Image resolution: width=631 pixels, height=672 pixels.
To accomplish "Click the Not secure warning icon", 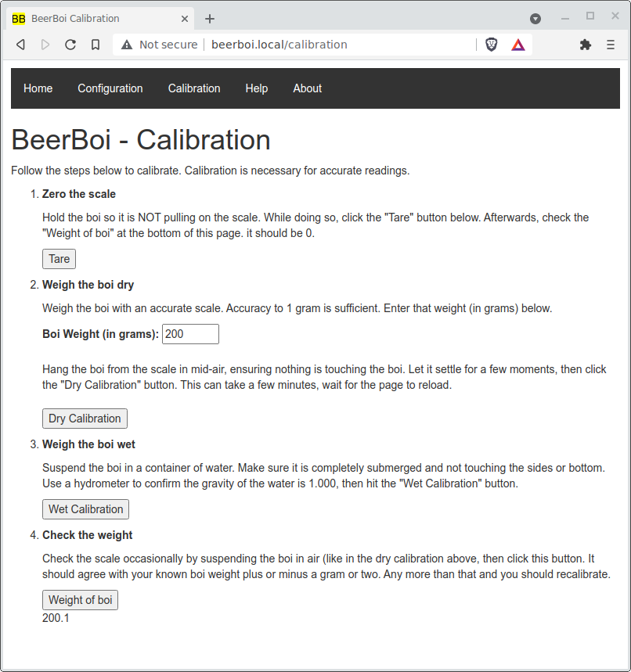I will (127, 45).
